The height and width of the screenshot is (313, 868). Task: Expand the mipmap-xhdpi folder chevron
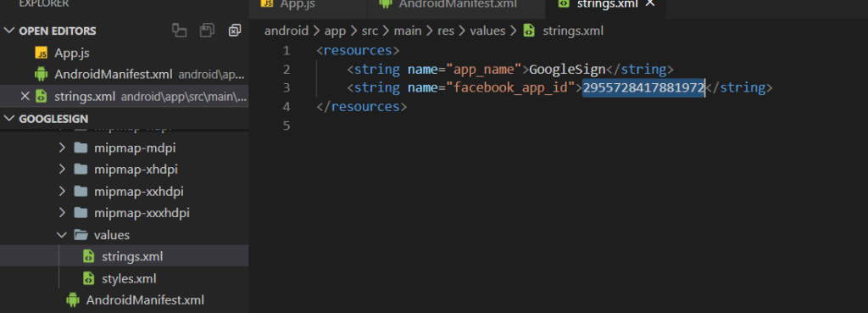pyautogui.click(x=62, y=170)
